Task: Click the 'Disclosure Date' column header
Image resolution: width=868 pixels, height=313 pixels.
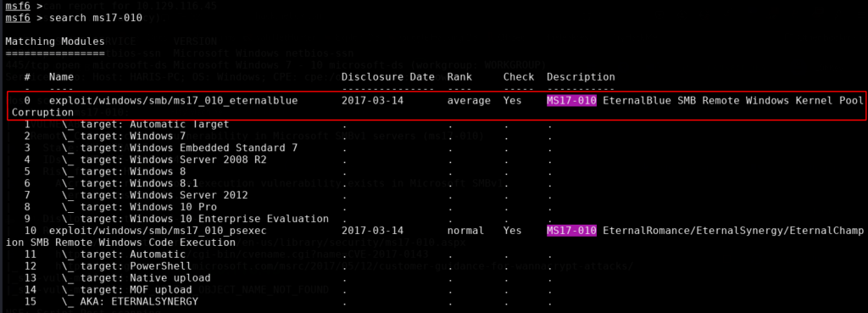Action: [388, 77]
